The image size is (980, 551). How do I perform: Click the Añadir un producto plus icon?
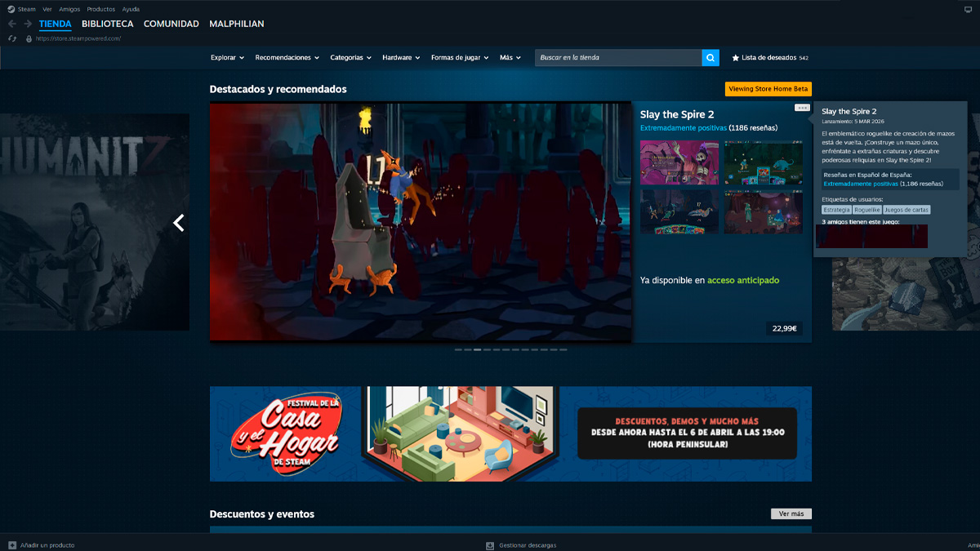point(13,544)
